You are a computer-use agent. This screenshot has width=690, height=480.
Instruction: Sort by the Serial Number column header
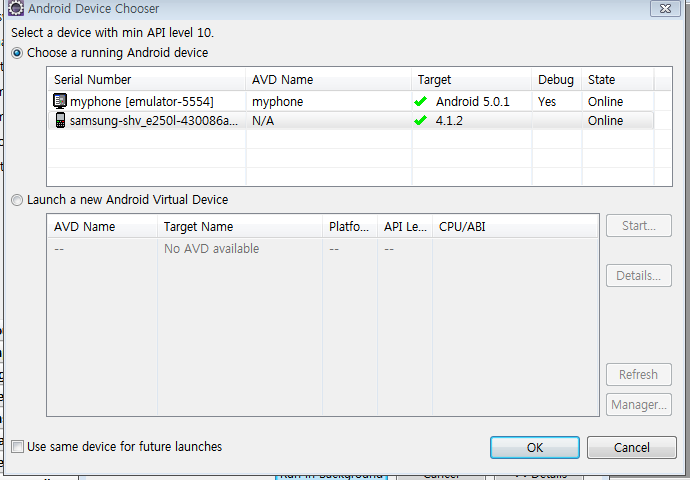(147, 80)
